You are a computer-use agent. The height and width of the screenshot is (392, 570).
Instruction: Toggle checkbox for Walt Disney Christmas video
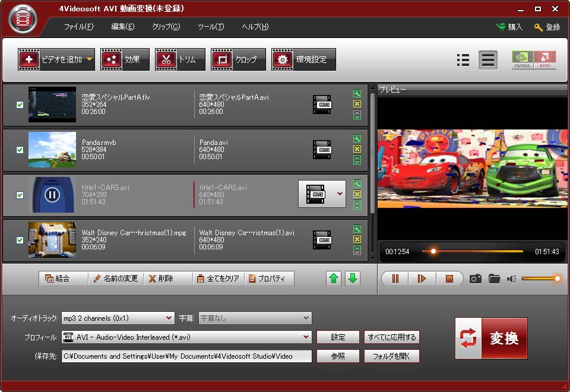coord(20,240)
